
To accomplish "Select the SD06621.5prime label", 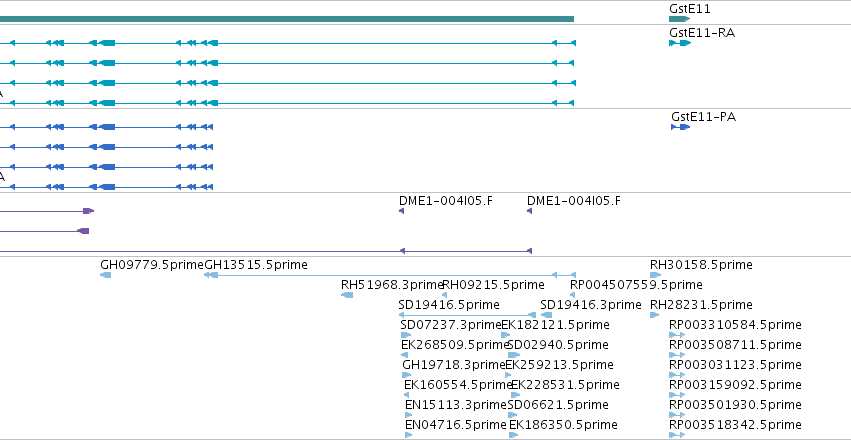I will click(x=558, y=405).
